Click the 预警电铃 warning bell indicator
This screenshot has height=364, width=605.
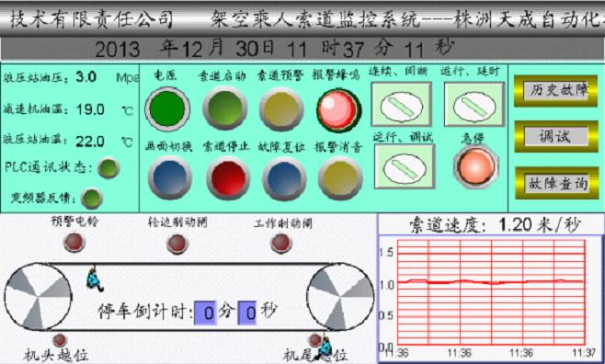click(x=74, y=242)
